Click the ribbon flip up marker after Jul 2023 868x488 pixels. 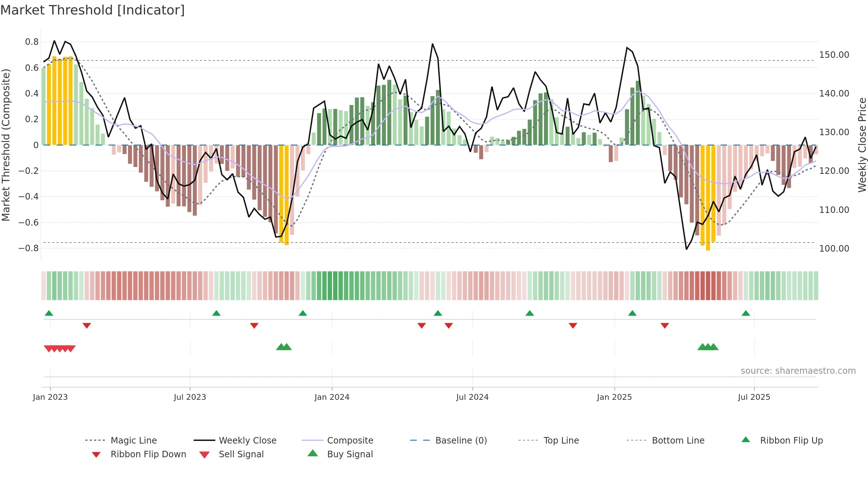[x=216, y=313]
